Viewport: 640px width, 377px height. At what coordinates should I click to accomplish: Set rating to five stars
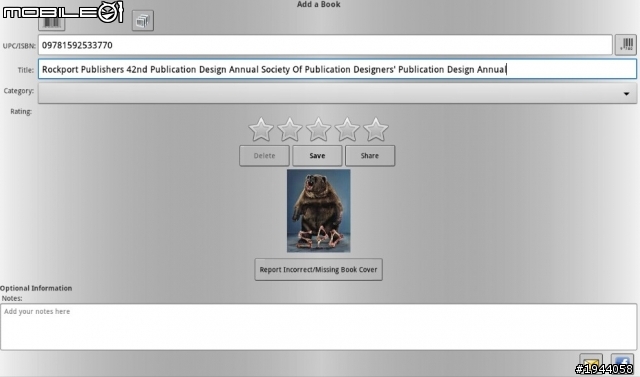(x=376, y=129)
